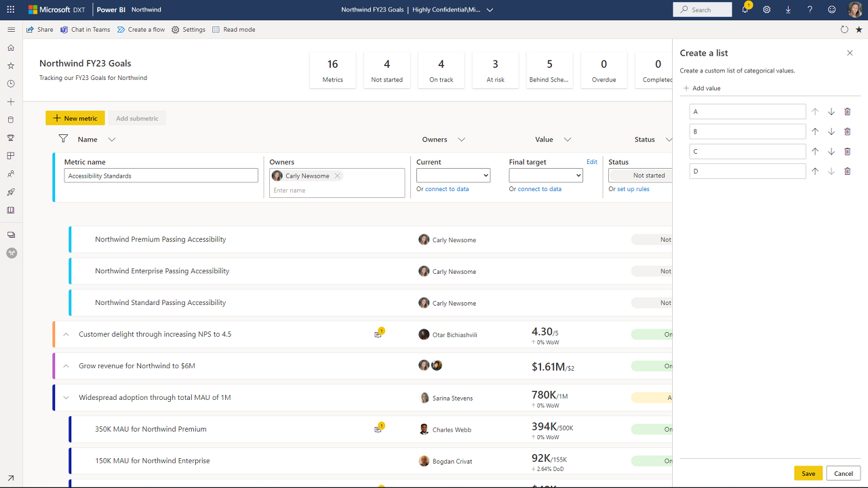Open the Not started status dropdown
868x488 pixels.
641,176
